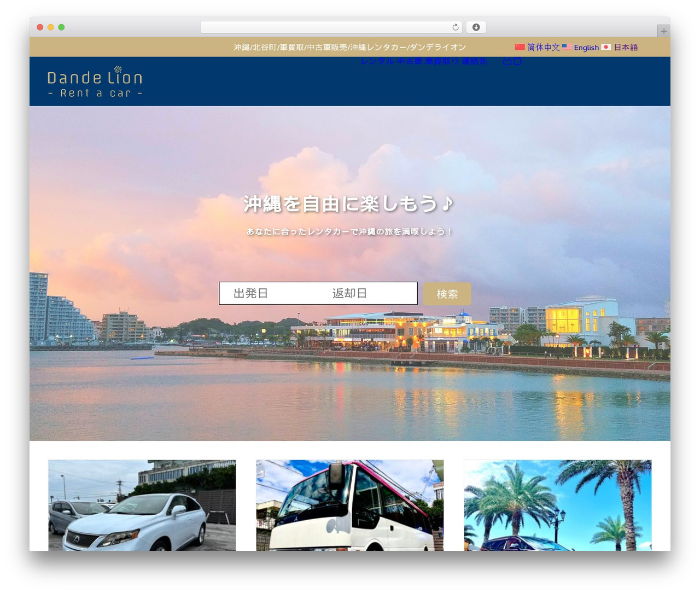Screen dimensions: 700x593
Task: Click the square icon in navigation
Action: click(517, 61)
